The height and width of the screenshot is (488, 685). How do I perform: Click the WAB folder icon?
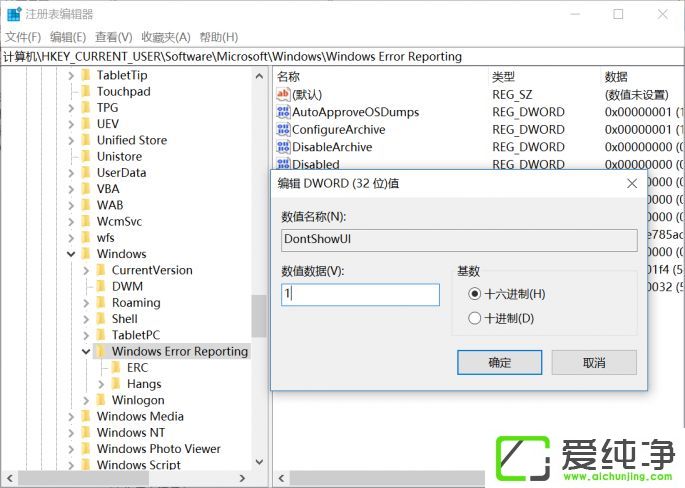click(86, 205)
